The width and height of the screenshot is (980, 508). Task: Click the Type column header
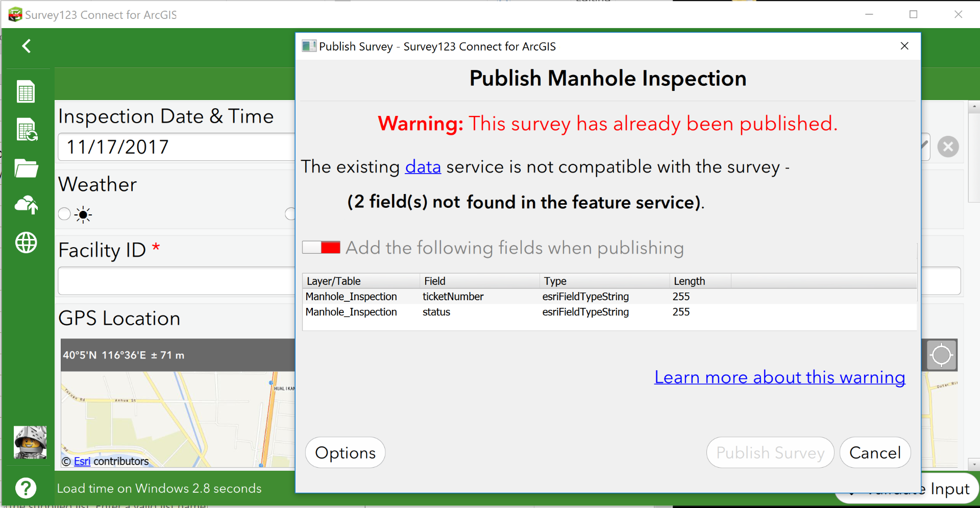pyautogui.click(x=605, y=281)
